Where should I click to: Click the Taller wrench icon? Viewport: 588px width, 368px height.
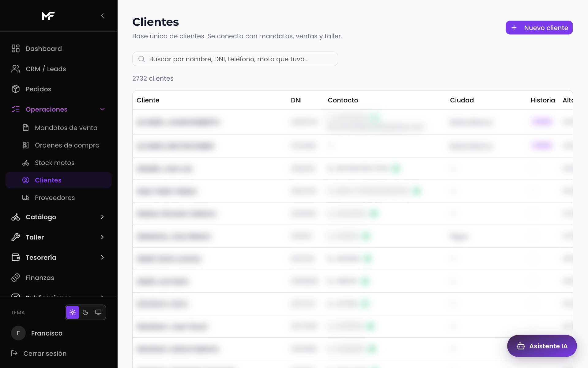click(x=16, y=237)
